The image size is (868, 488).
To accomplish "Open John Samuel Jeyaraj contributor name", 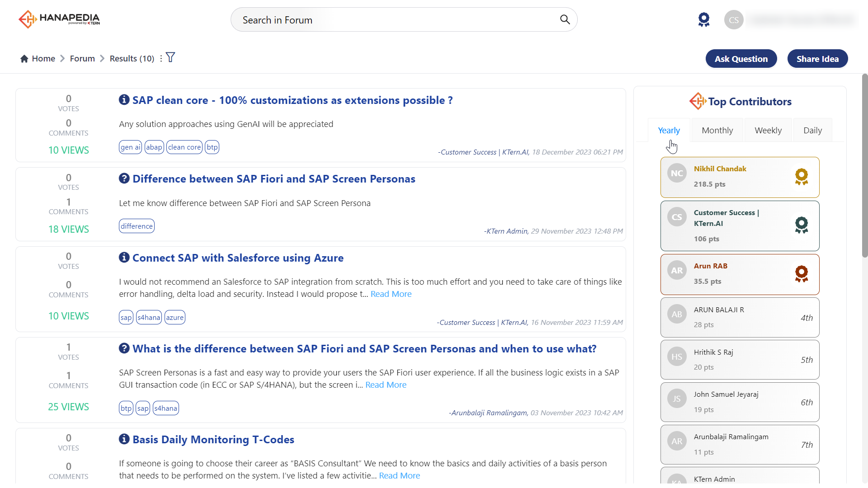I will (726, 394).
